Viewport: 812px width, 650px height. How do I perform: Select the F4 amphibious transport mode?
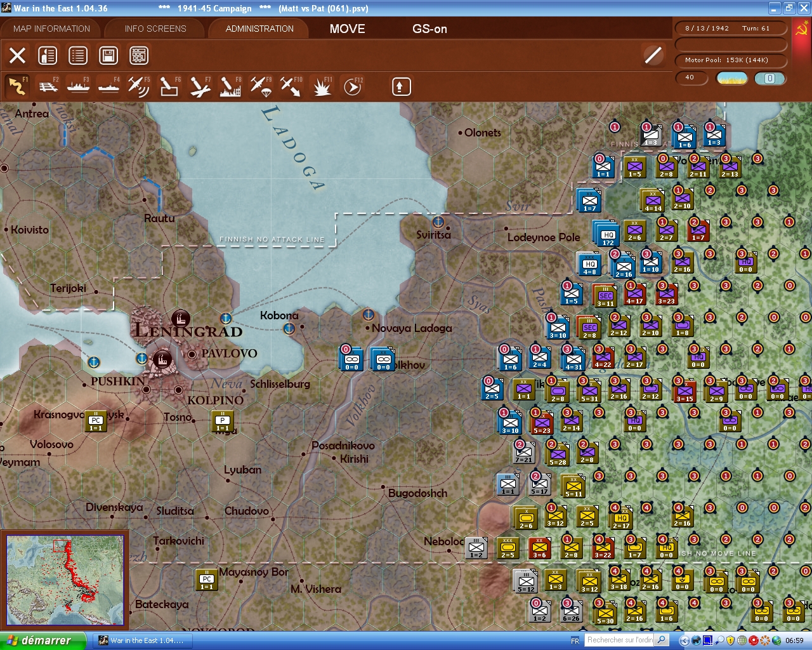tap(108, 86)
